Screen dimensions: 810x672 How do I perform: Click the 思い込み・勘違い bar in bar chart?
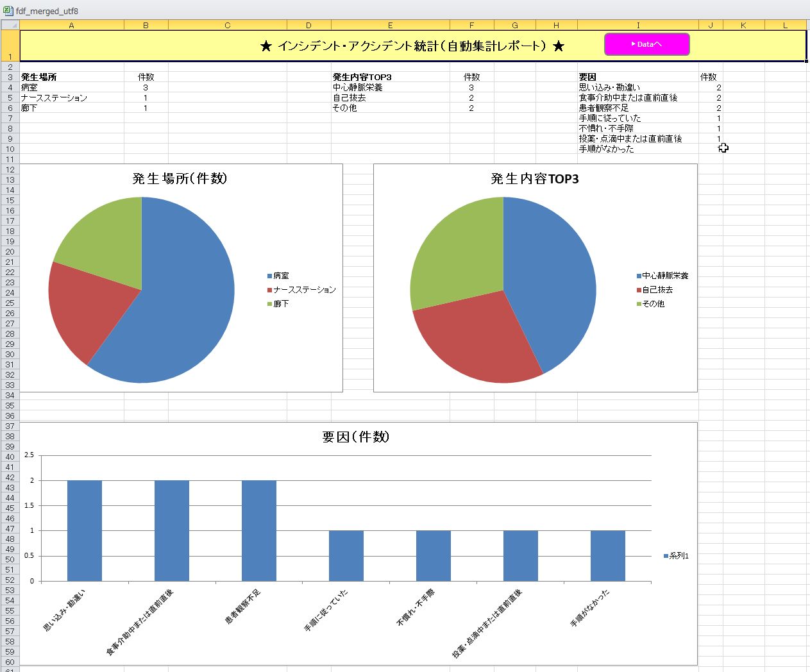point(85,531)
